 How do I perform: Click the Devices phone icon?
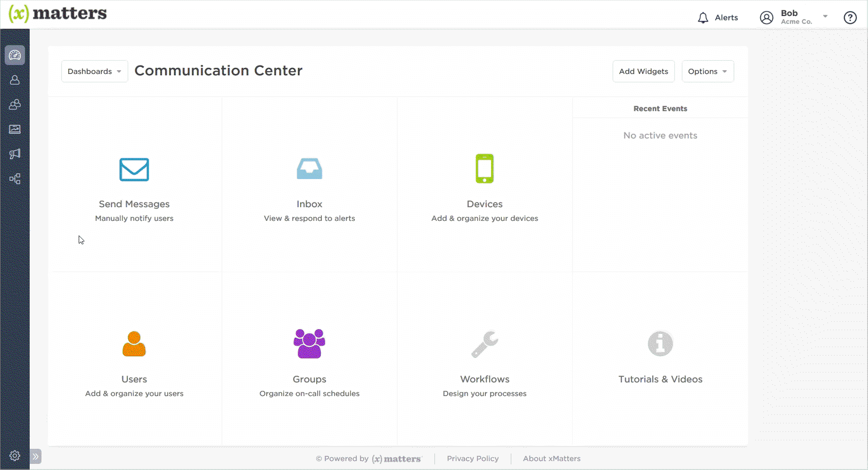point(485,169)
